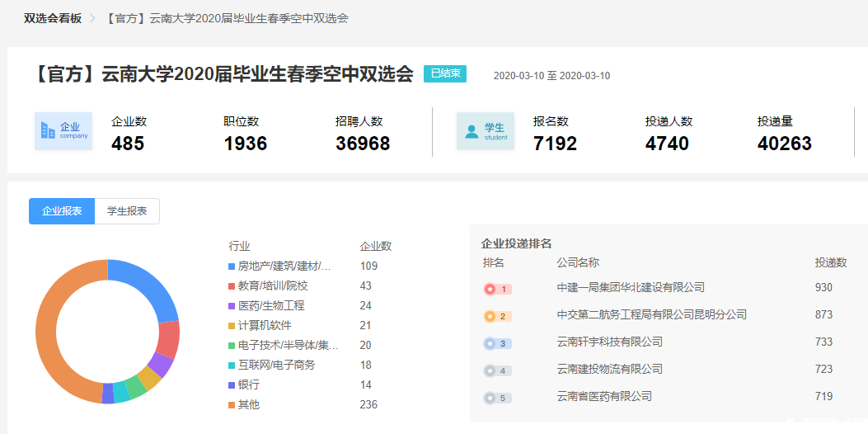The image size is (868, 434).
Task: Toggle 房地产/建筑/建材 legend item
Action: coord(284,266)
